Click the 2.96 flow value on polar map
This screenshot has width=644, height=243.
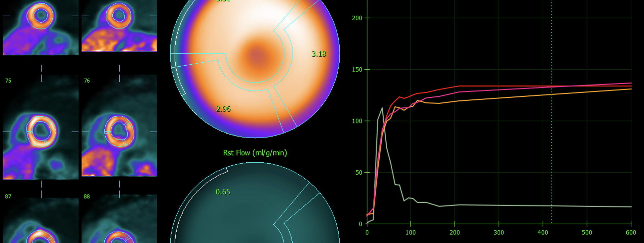(223, 109)
